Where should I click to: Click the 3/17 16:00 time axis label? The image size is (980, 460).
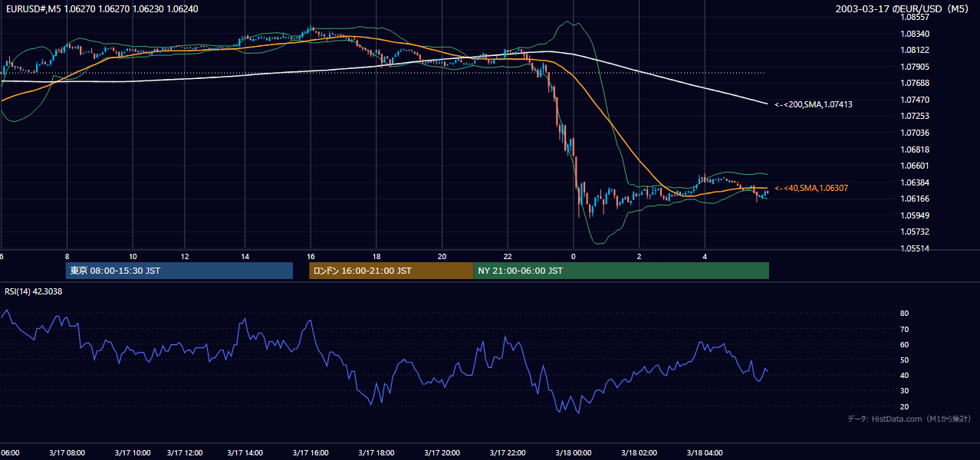[x=311, y=453]
